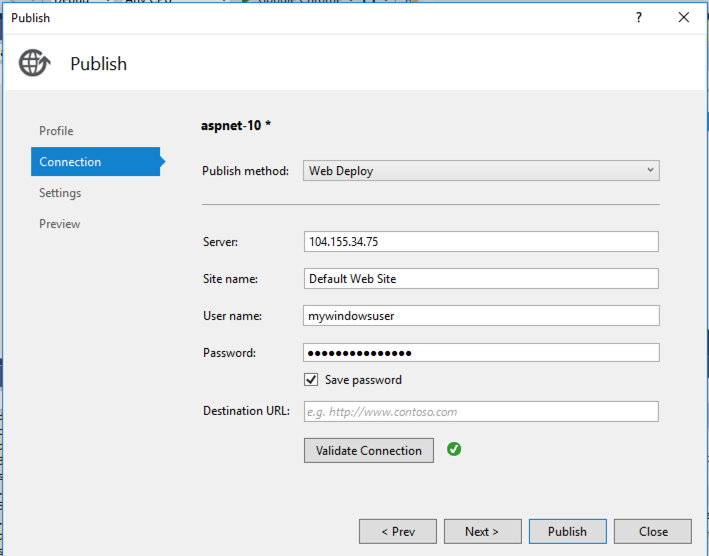Image resolution: width=709 pixels, height=556 pixels.
Task: Click the Server address field
Action: (x=481, y=242)
